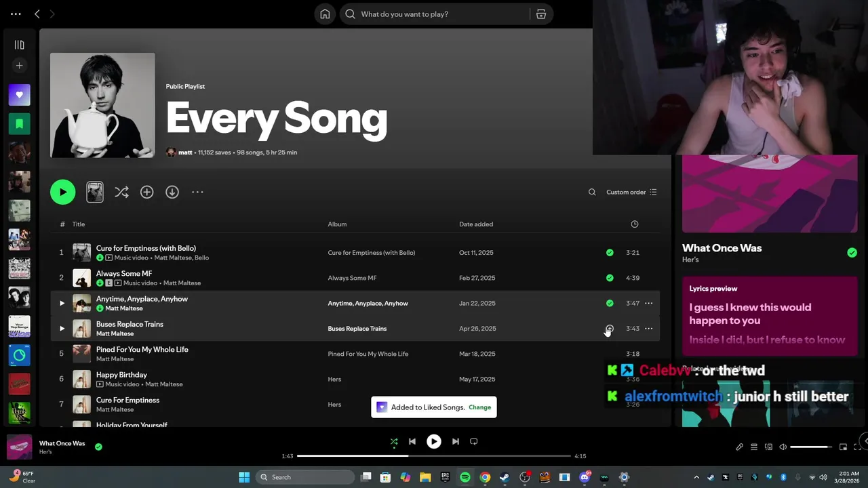Open the play Queue icon

pos(754,447)
